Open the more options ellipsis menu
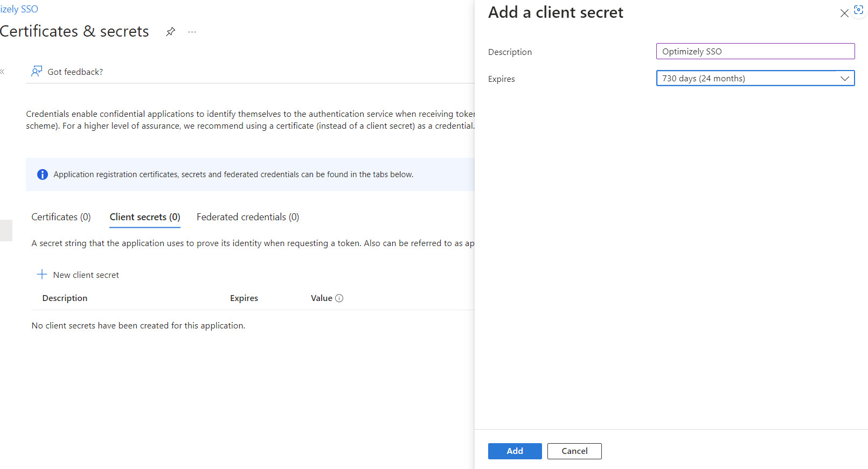Image resolution: width=868 pixels, height=469 pixels. point(192,32)
